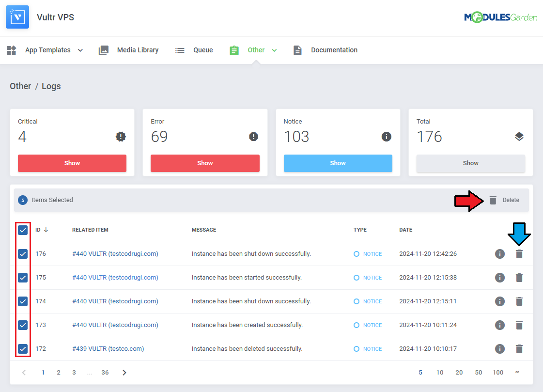Click the App Templates grid icon
The width and height of the screenshot is (543, 392).
(12, 50)
